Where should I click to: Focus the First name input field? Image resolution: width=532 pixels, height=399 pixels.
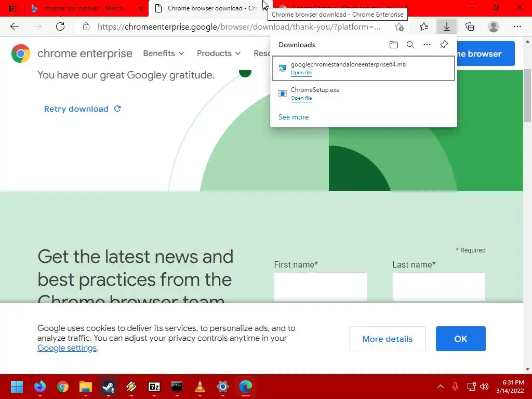[x=320, y=287]
